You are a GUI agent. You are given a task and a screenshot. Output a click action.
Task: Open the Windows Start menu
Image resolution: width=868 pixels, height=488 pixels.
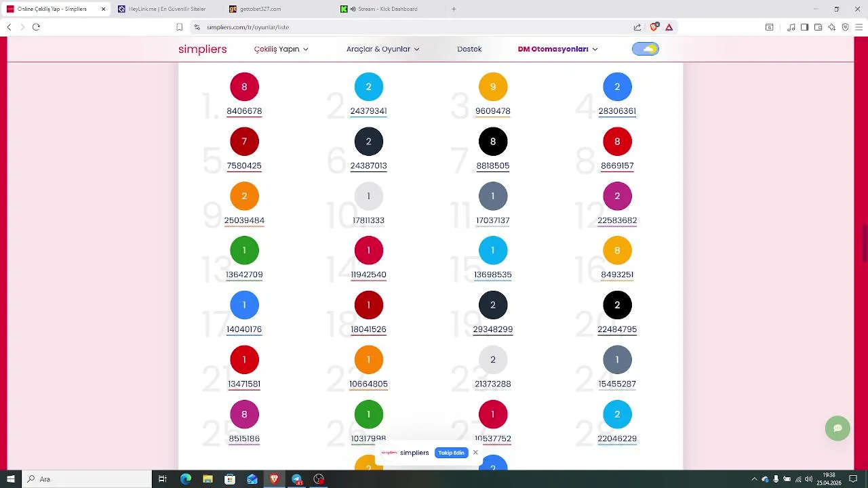tap(10, 479)
